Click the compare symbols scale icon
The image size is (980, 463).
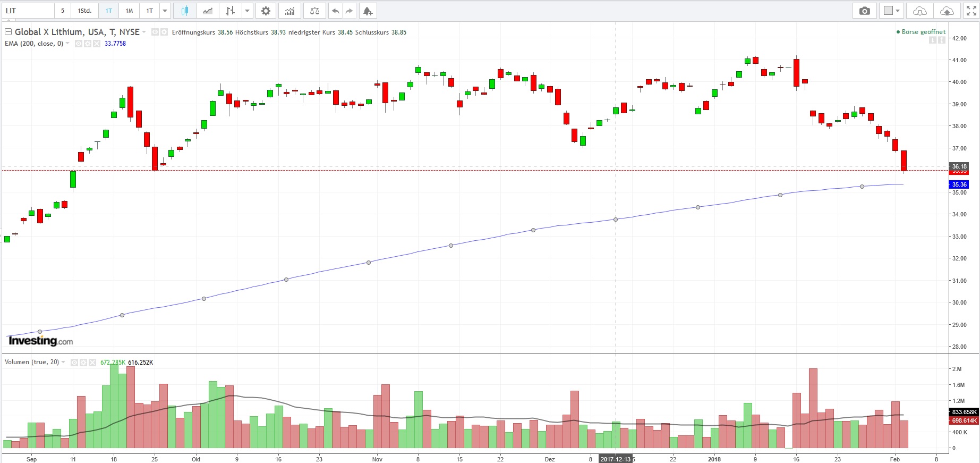click(x=314, y=11)
